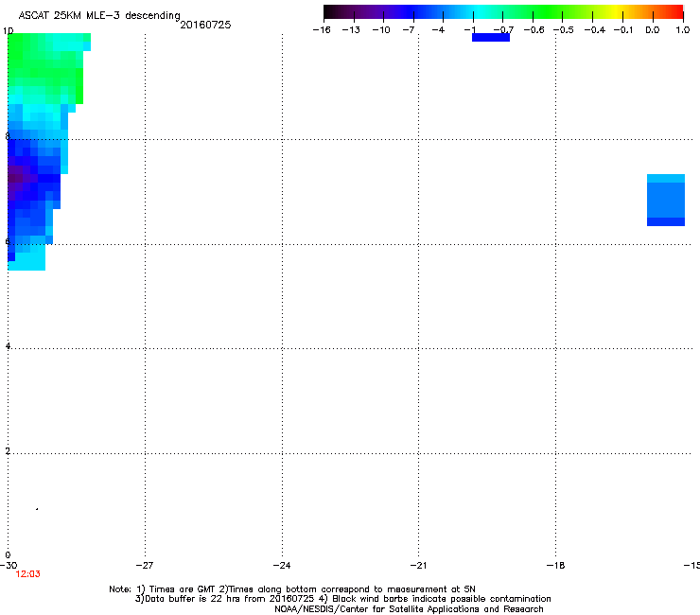Click the -0.6 color scale label
Viewport: 700px width, 615px height.
tap(534, 30)
